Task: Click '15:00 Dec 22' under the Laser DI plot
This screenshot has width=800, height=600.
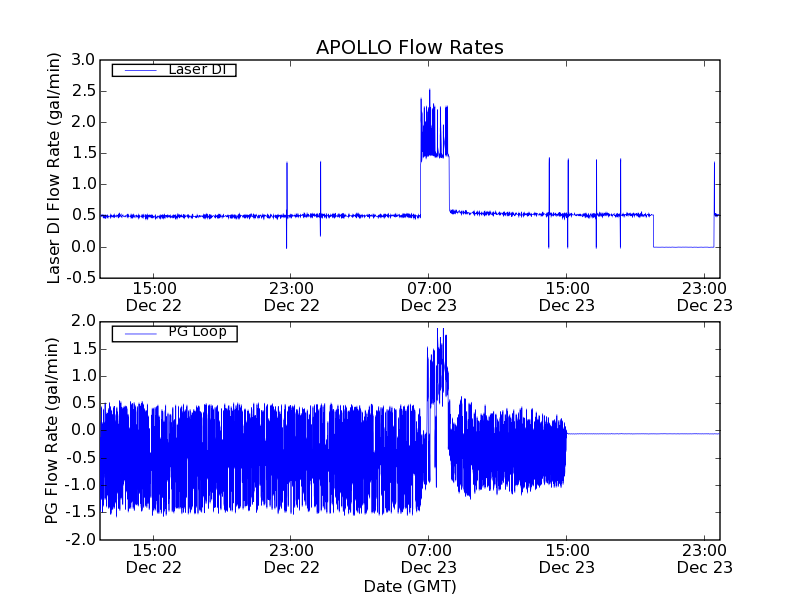Action: coord(154,297)
